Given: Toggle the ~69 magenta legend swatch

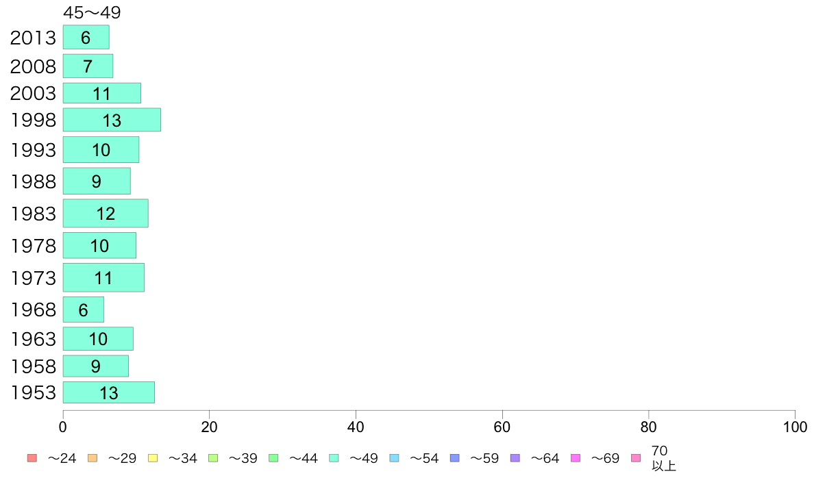Looking at the screenshot, I should pos(575,458).
